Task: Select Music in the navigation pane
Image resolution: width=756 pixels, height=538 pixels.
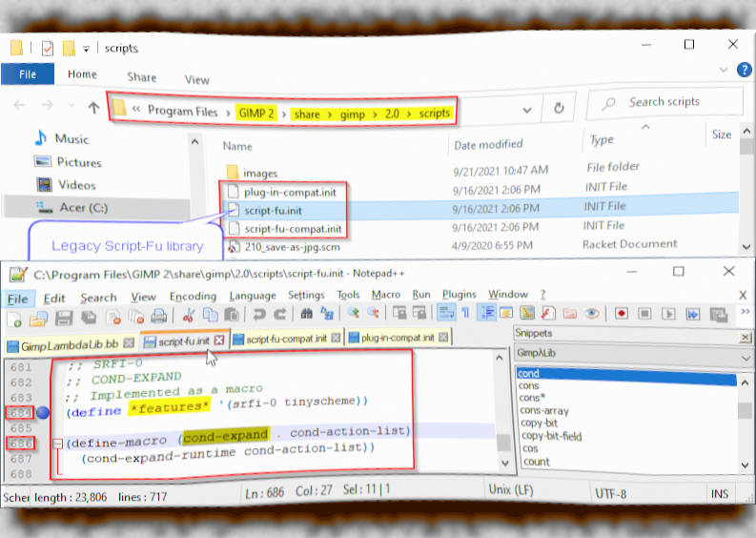Action: tap(72, 139)
